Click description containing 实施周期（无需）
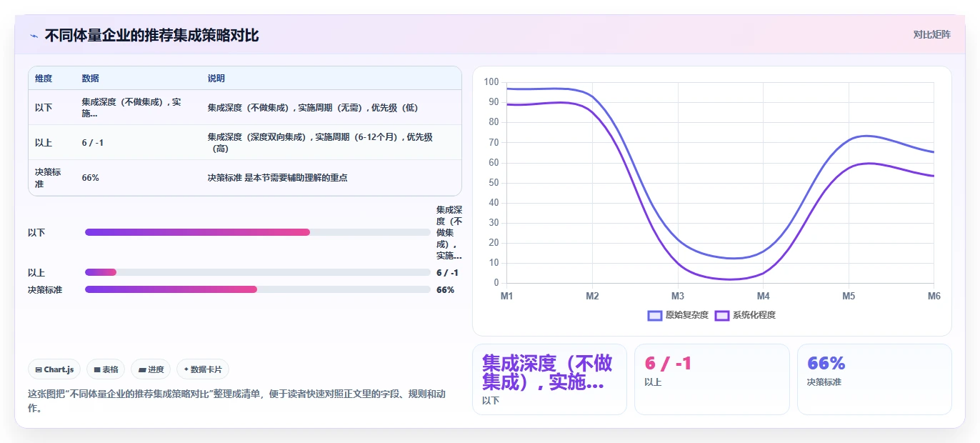This screenshot has height=443, width=980. [x=313, y=107]
